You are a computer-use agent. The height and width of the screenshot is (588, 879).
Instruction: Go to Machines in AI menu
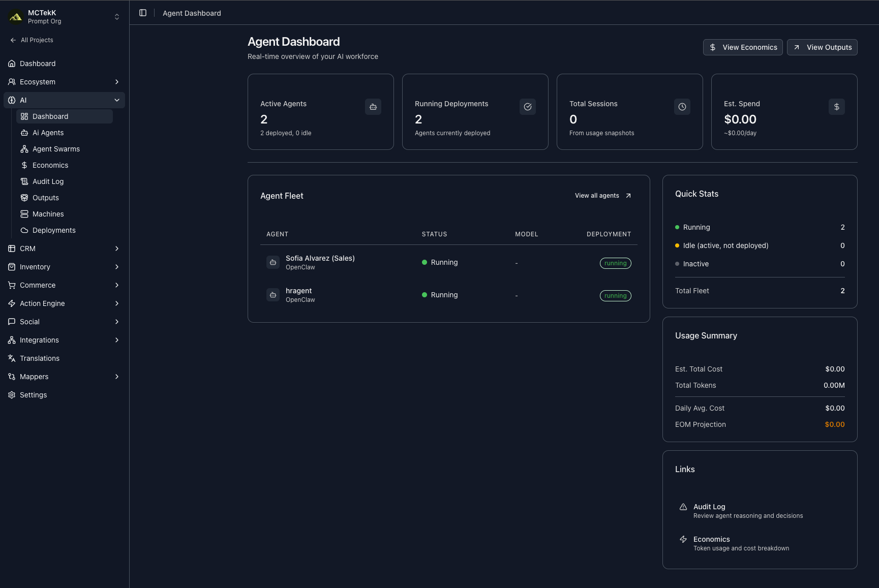point(48,214)
